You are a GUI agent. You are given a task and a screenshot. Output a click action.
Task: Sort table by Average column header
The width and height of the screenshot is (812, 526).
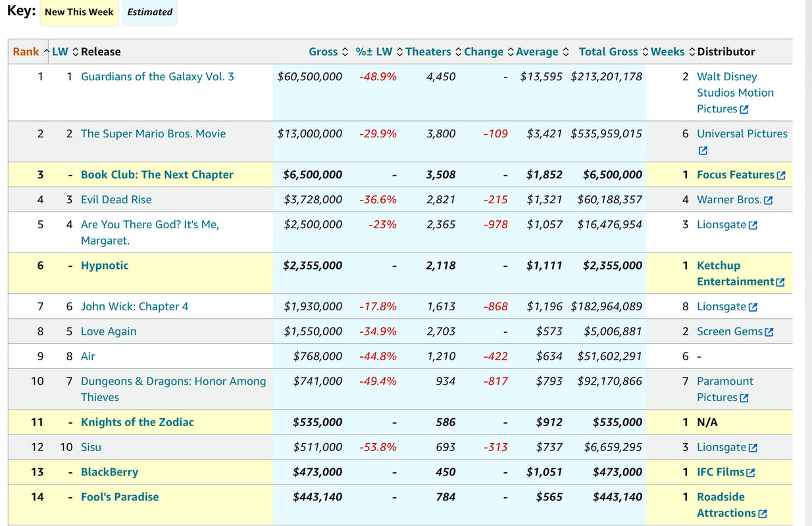[542, 52]
